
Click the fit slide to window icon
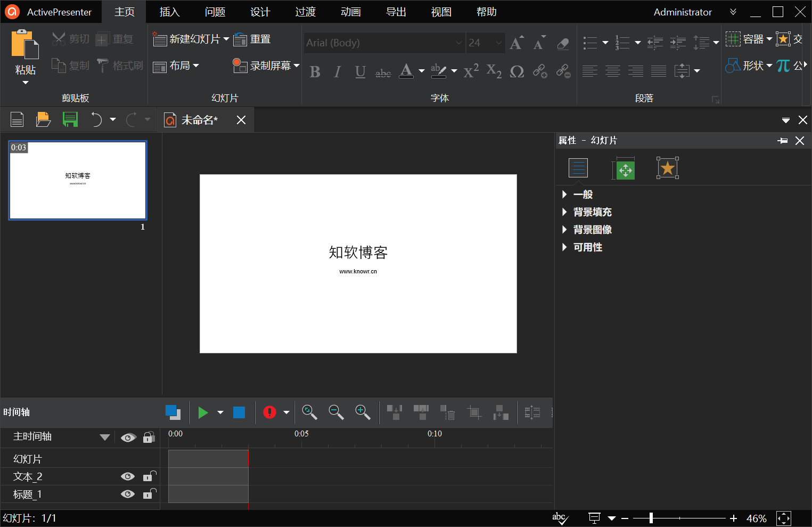784,518
